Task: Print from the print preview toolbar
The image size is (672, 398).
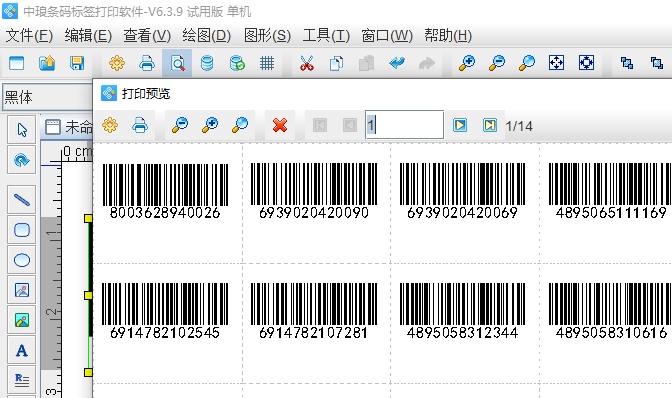Action: pos(140,125)
